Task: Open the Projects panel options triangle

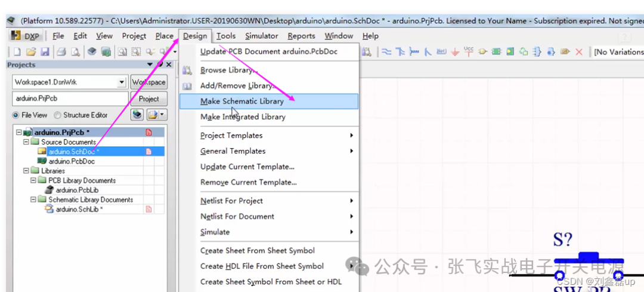Action: tap(150, 64)
